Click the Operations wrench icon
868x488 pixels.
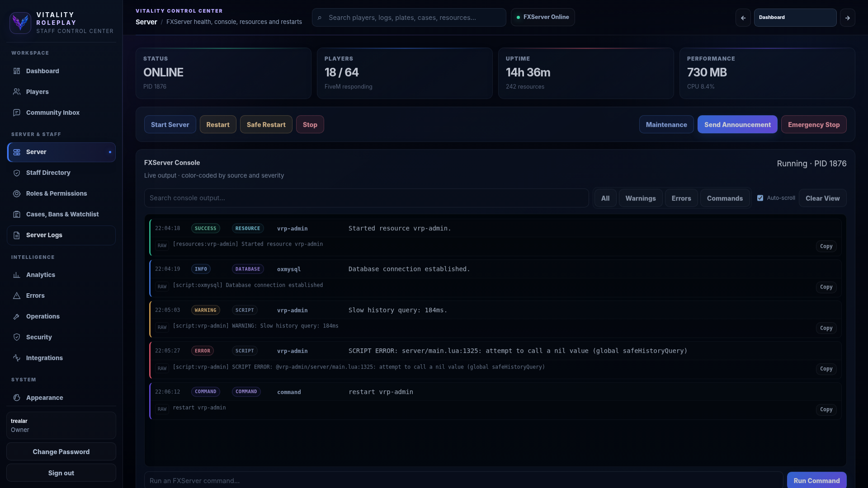click(x=17, y=317)
